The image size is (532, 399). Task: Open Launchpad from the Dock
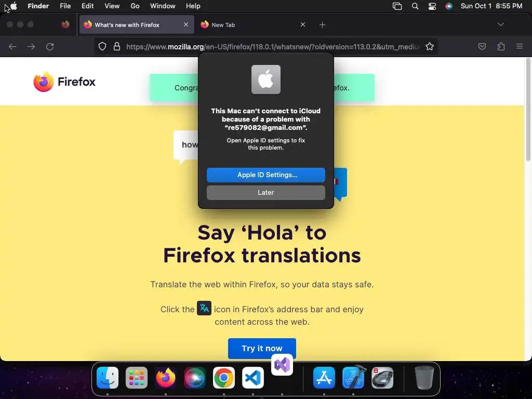pyautogui.click(x=137, y=378)
